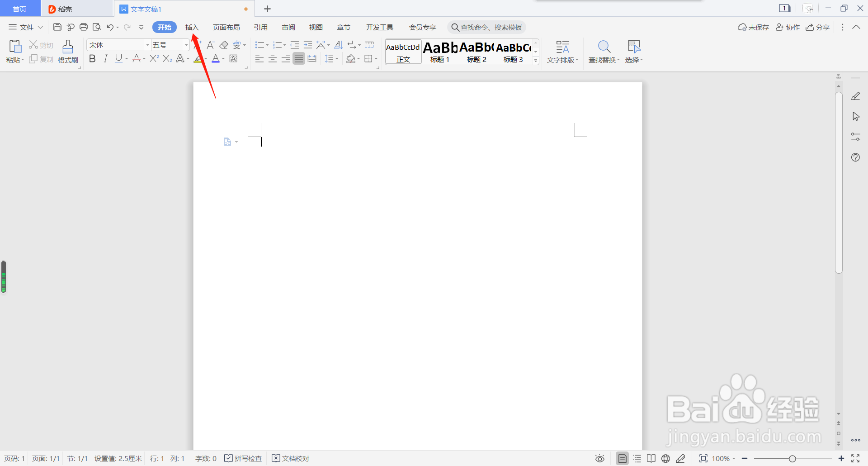Open the settings sliders icon in right sidebar
868x466 pixels.
click(x=855, y=137)
